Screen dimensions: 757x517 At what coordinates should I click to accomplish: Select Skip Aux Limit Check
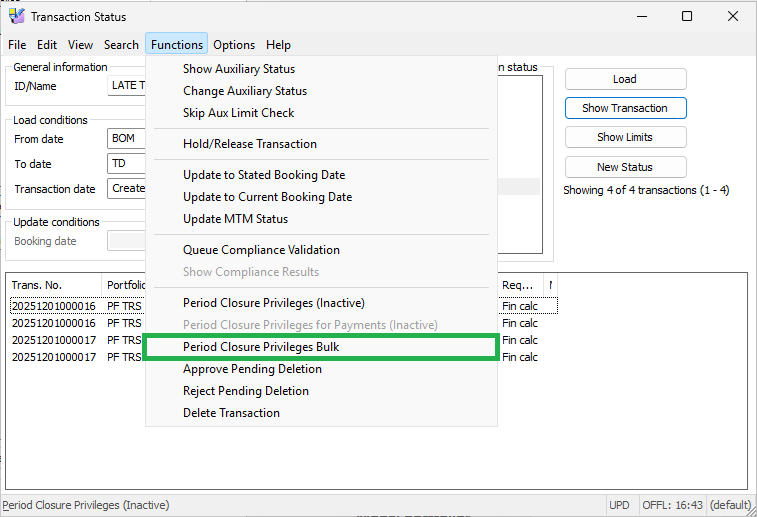238,113
